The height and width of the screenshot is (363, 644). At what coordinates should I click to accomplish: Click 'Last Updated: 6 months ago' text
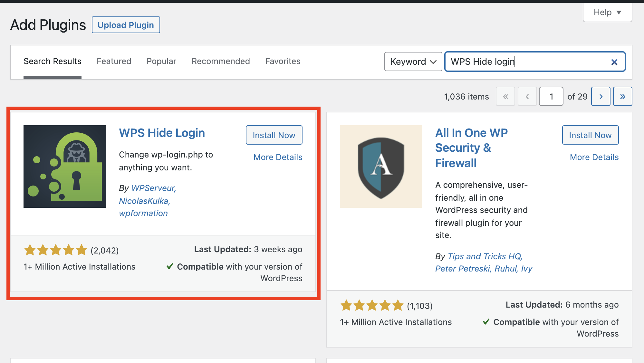click(562, 305)
